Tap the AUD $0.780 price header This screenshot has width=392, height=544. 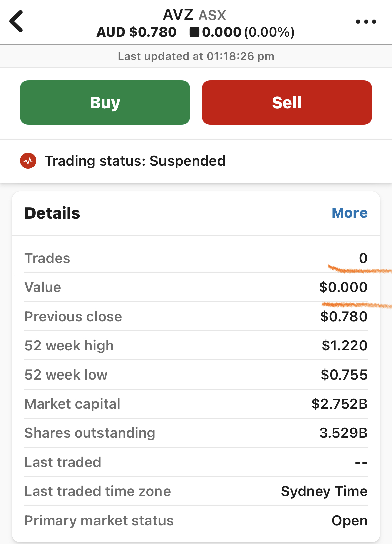pyautogui.click(x=136, y=32)
